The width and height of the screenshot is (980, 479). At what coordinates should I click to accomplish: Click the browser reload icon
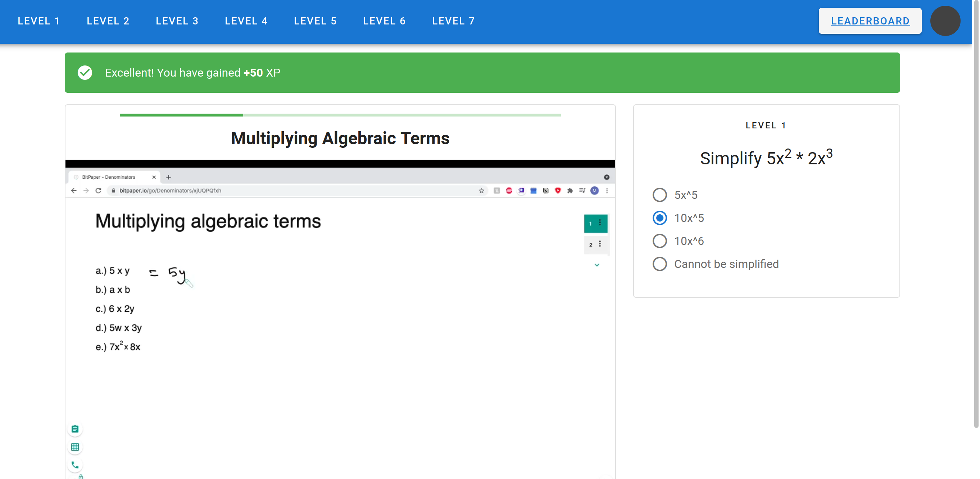point(99,191)
